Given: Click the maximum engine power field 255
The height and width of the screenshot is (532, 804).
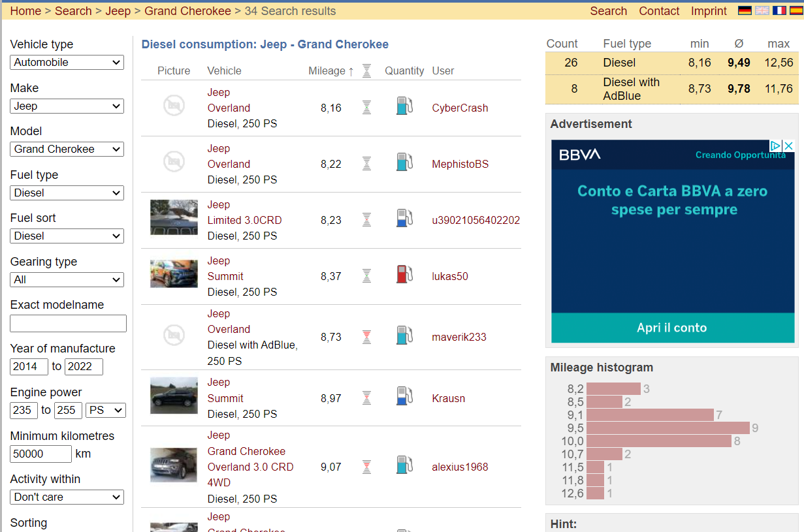Looking at the screenshot, I should (x=68, y=410).
